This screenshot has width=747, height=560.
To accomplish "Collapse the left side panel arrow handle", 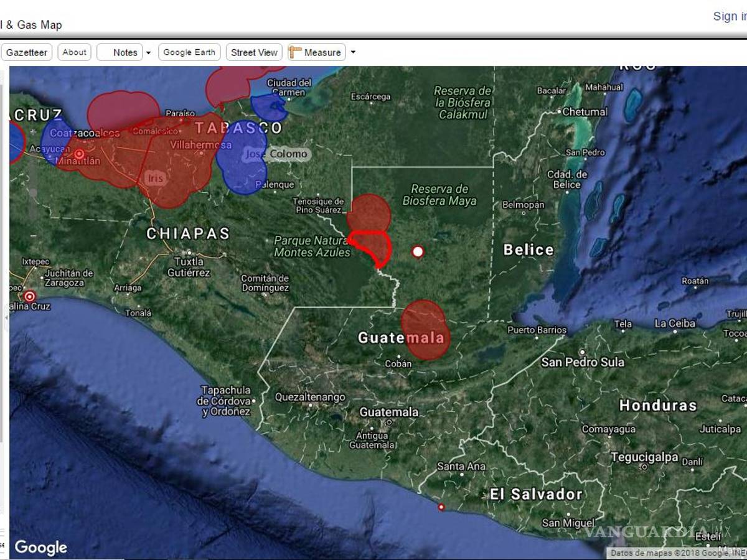I will click(6, 317).
